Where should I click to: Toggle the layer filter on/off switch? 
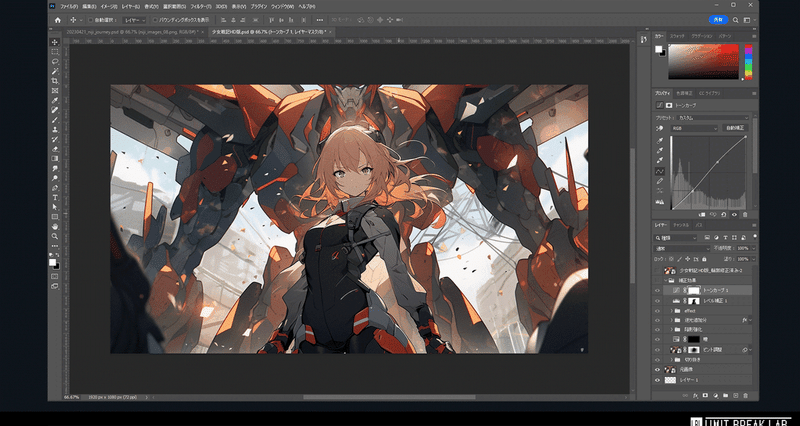click(755, 237)
